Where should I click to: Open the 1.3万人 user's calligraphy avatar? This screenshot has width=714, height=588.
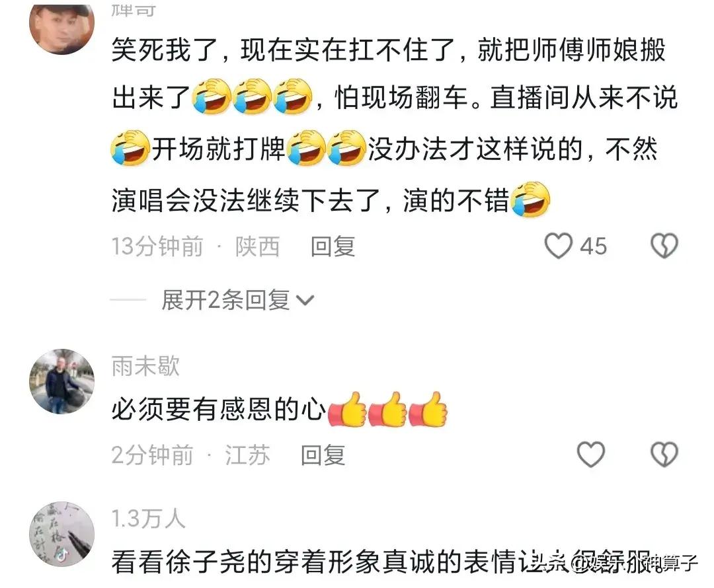[x=61, y=534]
